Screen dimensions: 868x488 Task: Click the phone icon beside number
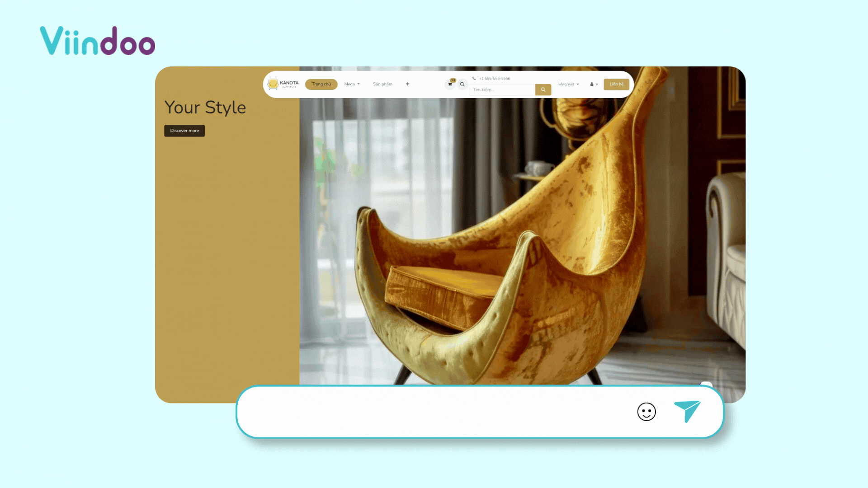474,78
